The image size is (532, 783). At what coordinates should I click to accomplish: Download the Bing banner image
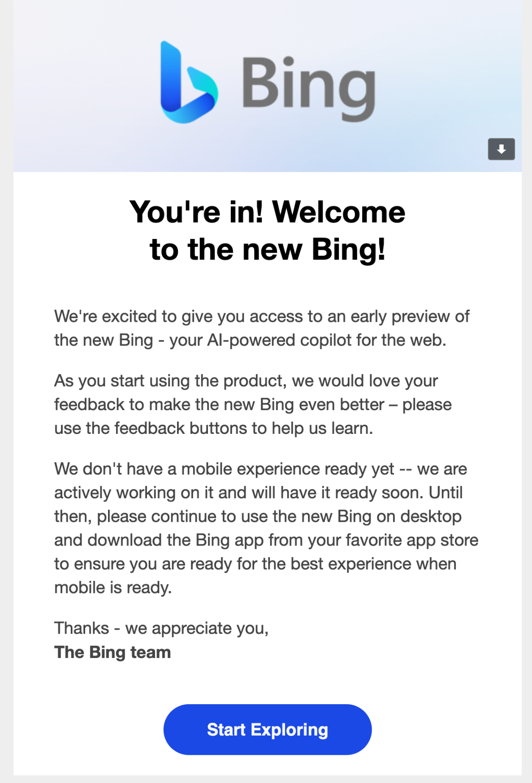(x=501, y=149)
